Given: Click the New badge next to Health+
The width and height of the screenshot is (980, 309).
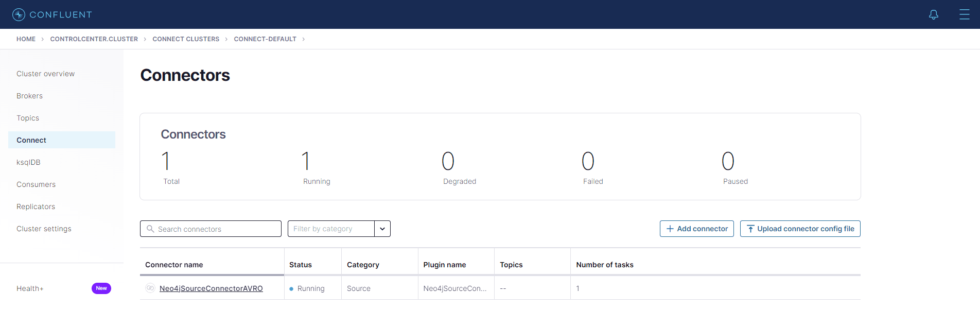Looking at the screenshot, I should (101, 288).
